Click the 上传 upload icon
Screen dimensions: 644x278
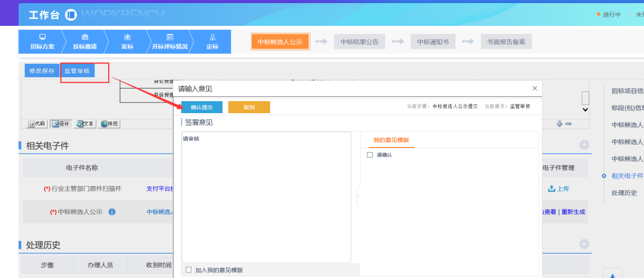552,189
